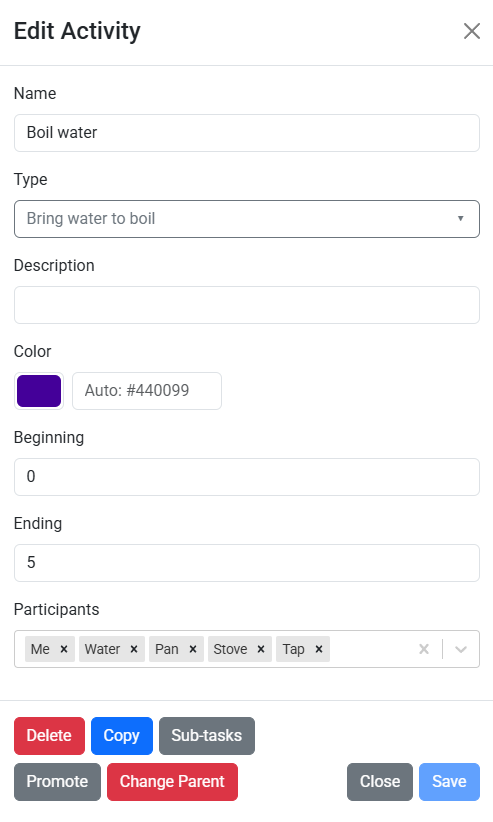Click the Change Parent button
Image resolution: width=493 pixels, height=822 pixels.
click(172, 782)
